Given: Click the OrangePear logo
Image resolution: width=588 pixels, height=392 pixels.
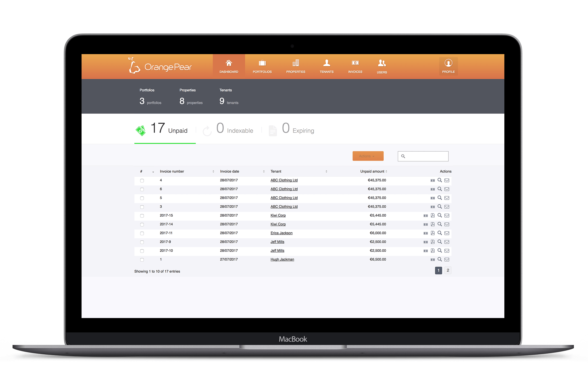Looking at the screenshot, I should coord(160,66).
